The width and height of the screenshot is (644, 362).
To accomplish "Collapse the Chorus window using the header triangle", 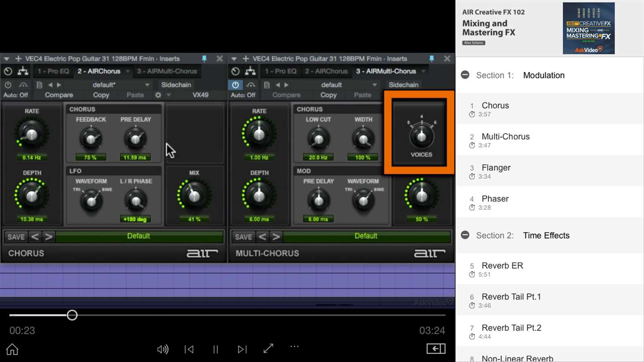I will point(7,59).
